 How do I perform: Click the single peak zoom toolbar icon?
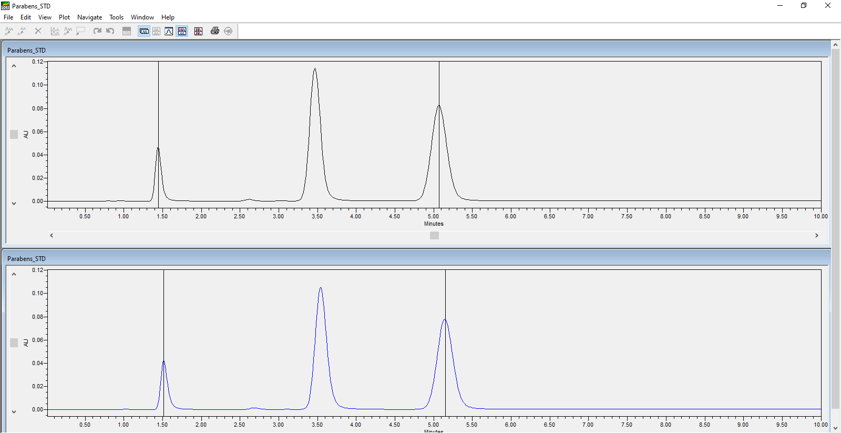[x=169, y=31]
